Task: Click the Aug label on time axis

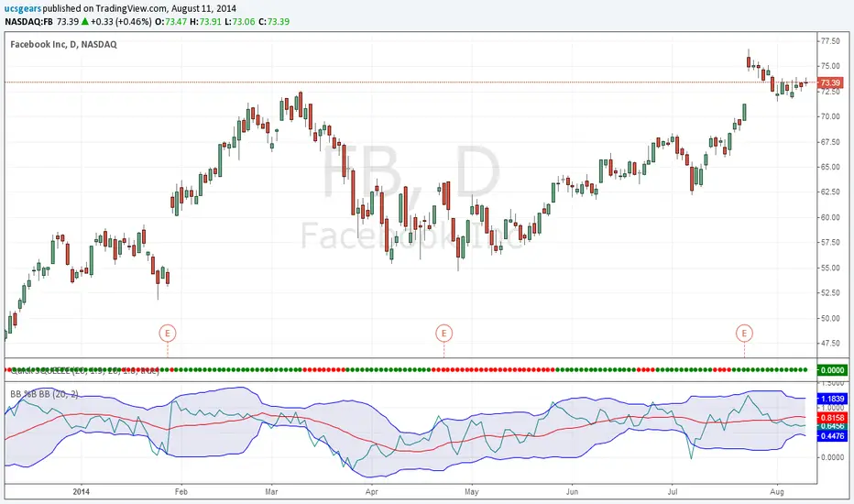Action: [x=777, y=491]
